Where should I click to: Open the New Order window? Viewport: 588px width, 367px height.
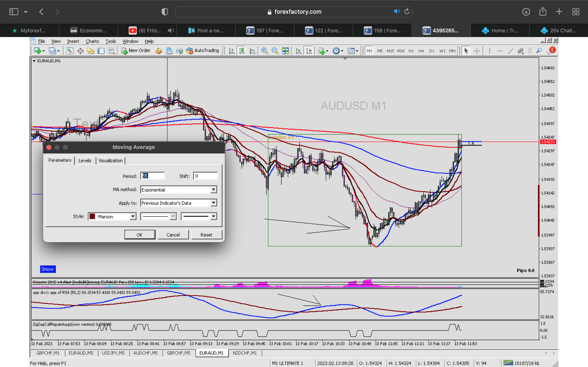136,50
